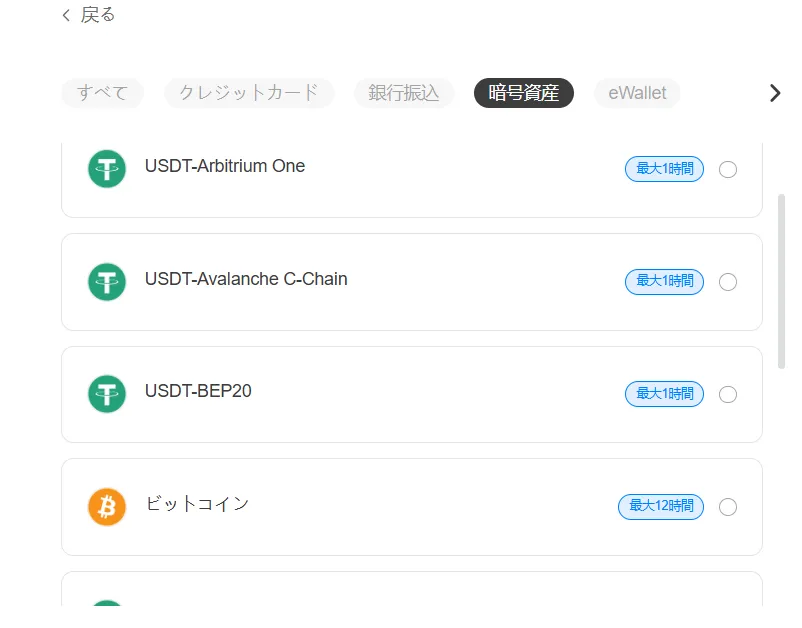This screenshot has width=802, height=628.
Task: Click the 最大12時間 badge on Bitcoin
Action: (x=661, y=507)
